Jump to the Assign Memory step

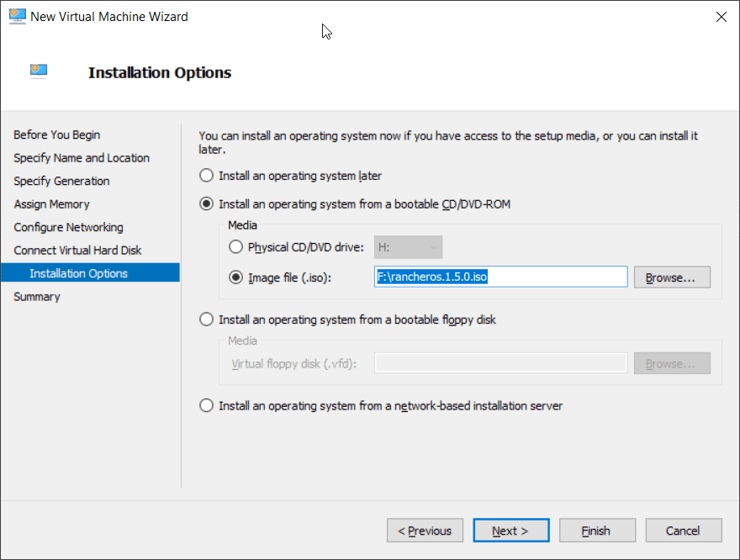(51, 204)
